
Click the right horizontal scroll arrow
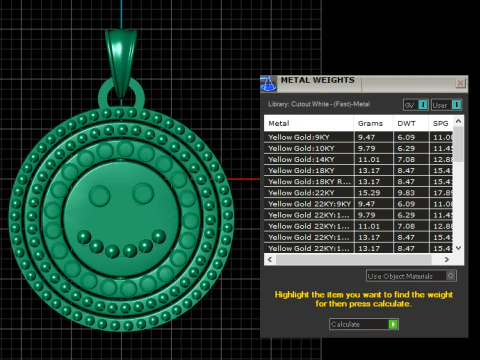(x=447, y=259)
